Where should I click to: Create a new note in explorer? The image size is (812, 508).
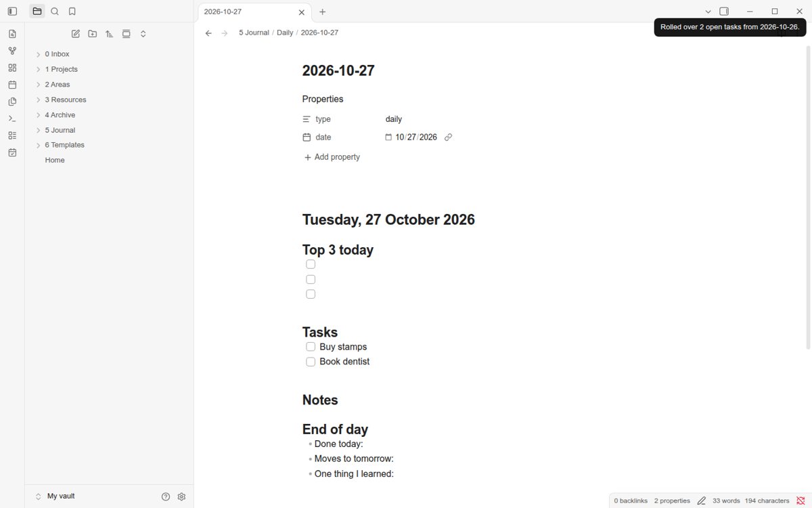coord(76,34)
